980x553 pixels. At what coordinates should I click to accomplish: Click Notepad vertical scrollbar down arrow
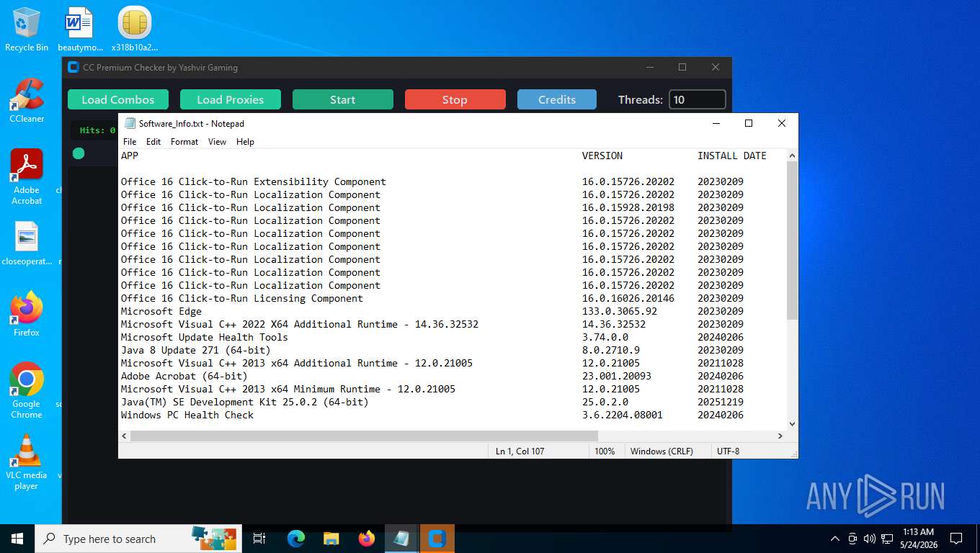(x=793, y=424)
